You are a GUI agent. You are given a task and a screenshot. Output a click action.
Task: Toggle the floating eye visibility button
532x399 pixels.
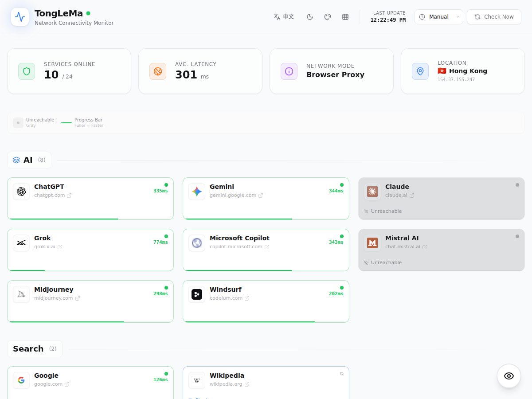(x=509, y=376)
